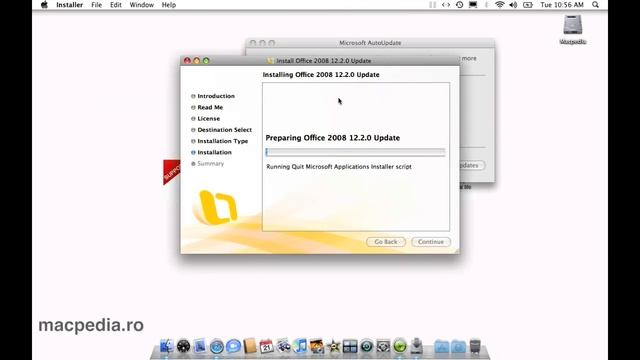Image resolution: width=640 pixels, height=360 pixels.
Task: Click the Go Back button
Action: coord(386,242)
